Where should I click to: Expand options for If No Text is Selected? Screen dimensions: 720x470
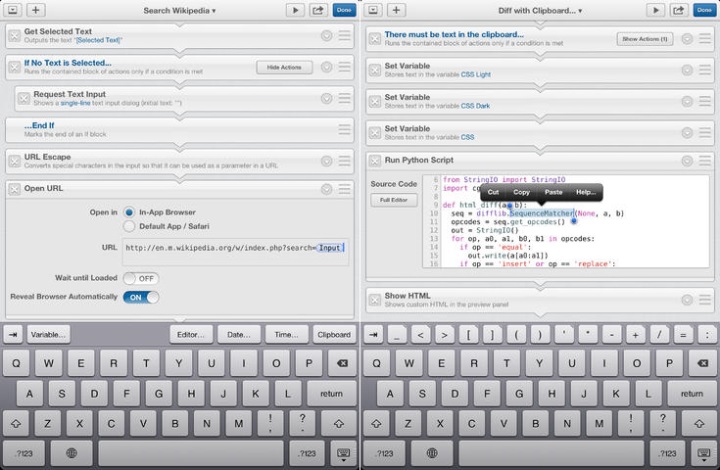[326, 67]
